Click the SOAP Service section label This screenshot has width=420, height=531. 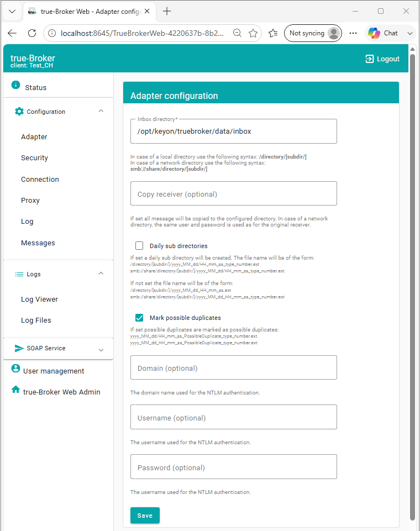click(x=46, y=348)
